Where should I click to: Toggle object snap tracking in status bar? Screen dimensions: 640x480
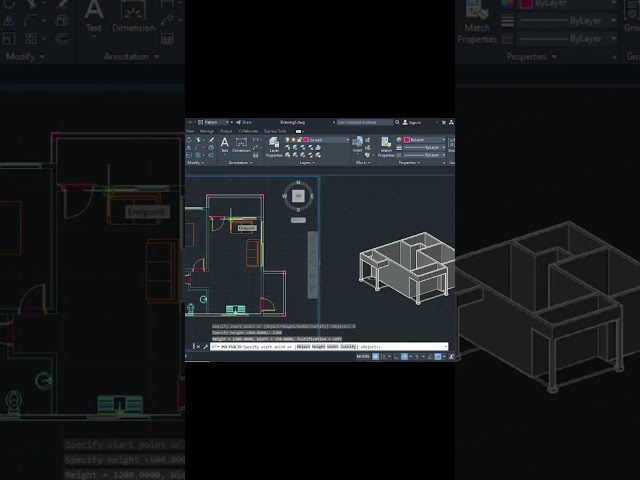429,356
